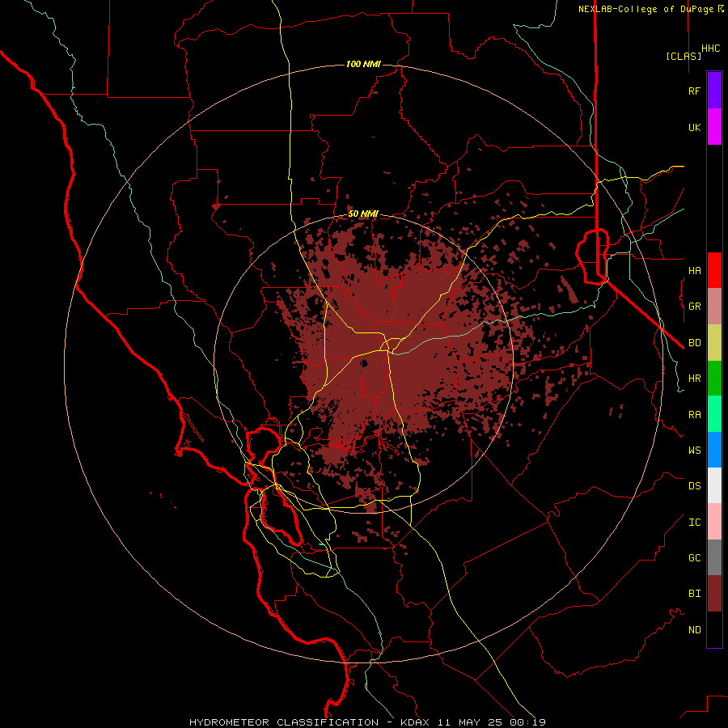Image resolution: width=728 pixels, height=728 pixels.
Task: Click the UK magenta legend swatch
Action: 714,127
